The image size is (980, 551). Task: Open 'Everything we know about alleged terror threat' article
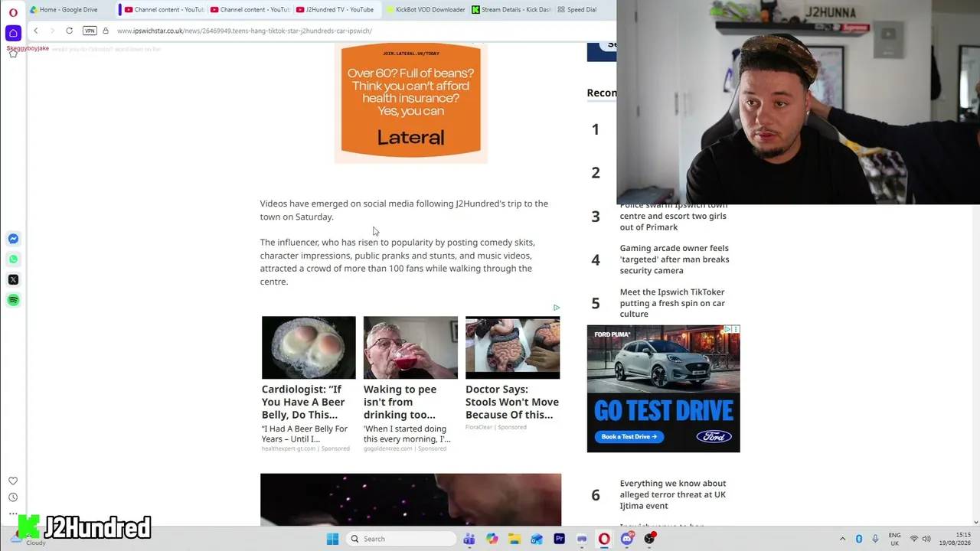(672, 494)
